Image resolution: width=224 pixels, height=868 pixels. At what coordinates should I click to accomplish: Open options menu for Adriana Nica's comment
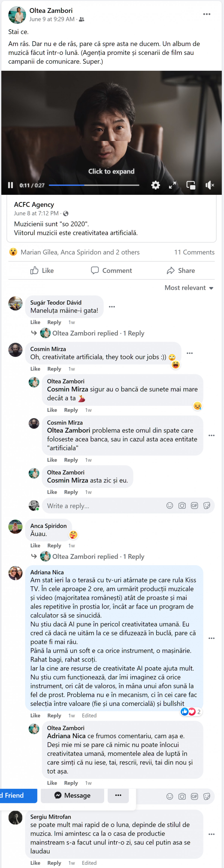211,638
